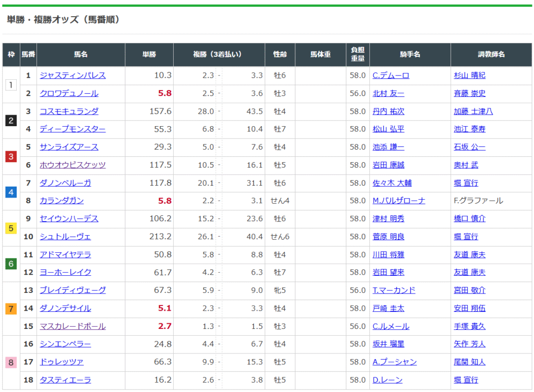534x392 pixels.
Task: Click the red frame 3 box
Action: [11, 156]
